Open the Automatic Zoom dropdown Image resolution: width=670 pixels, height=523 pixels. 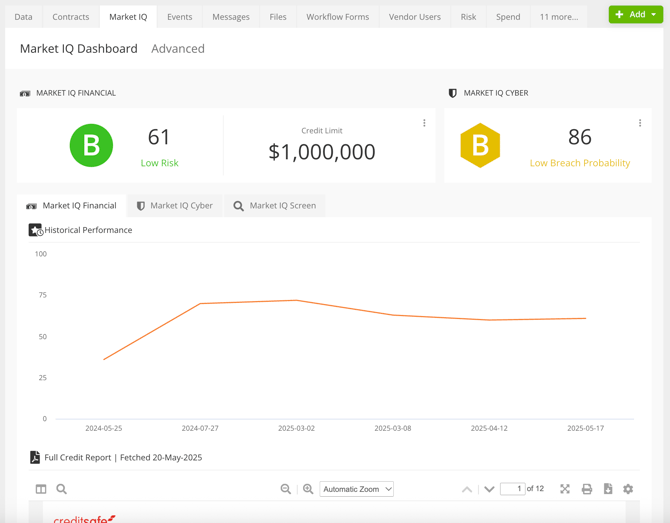coord(357,489)
